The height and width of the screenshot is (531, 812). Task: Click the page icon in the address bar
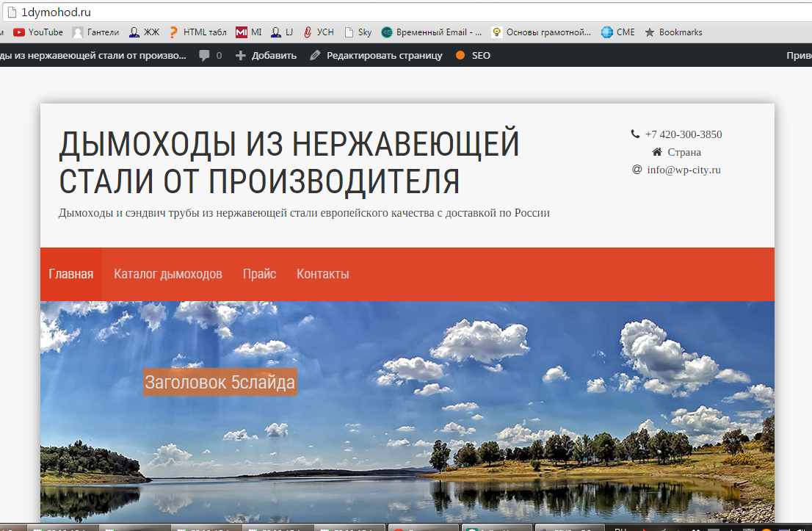(12, 12)
